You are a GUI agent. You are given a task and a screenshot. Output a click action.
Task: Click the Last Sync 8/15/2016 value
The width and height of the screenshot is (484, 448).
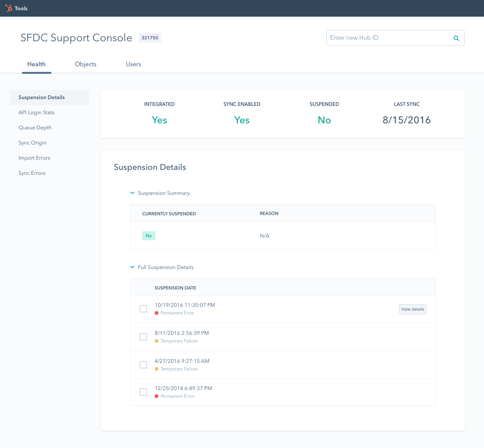point(407,120)
